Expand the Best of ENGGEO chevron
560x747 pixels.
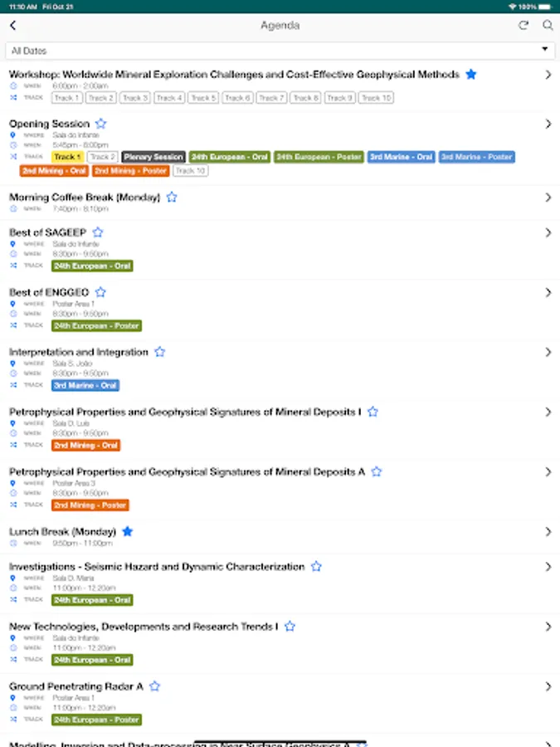click(x=548, y=292)
